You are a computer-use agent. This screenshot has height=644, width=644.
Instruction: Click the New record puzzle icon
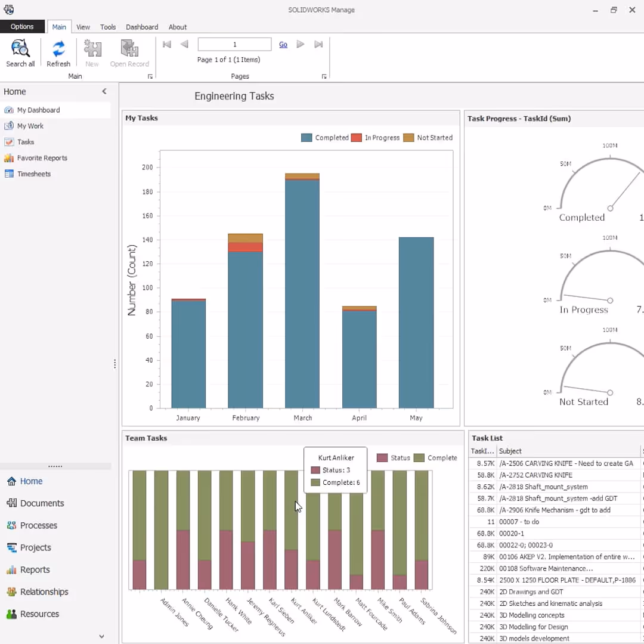[92, 48]
